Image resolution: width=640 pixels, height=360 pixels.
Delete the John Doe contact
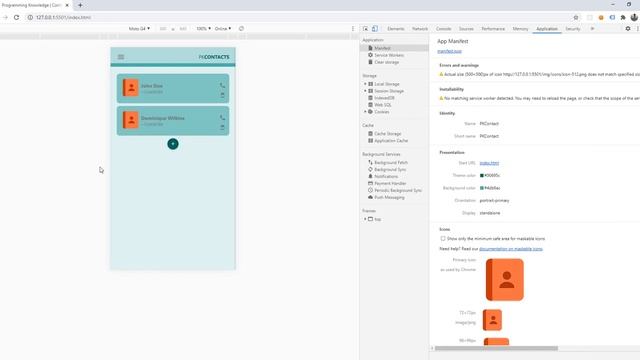click(x=222, y=95)
